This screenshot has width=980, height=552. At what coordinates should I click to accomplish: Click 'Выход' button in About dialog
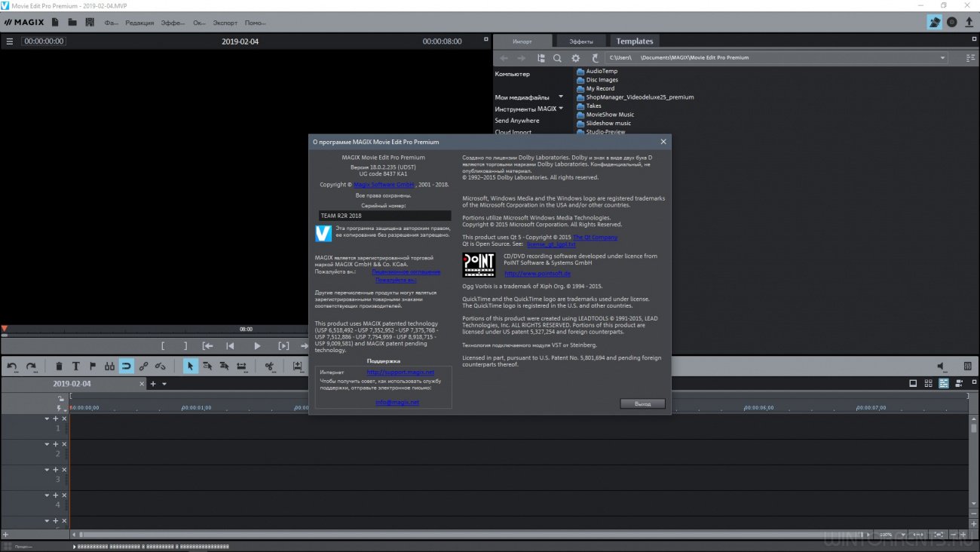click(642, 403)
